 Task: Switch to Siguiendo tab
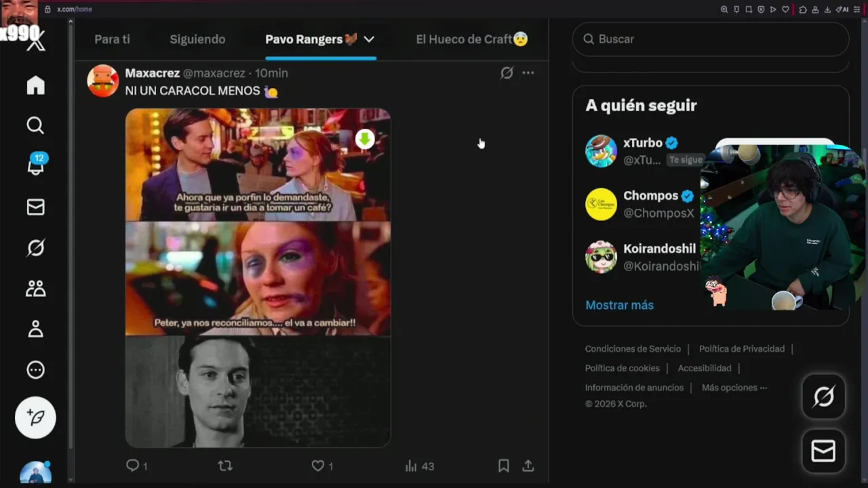coord(197,39)
